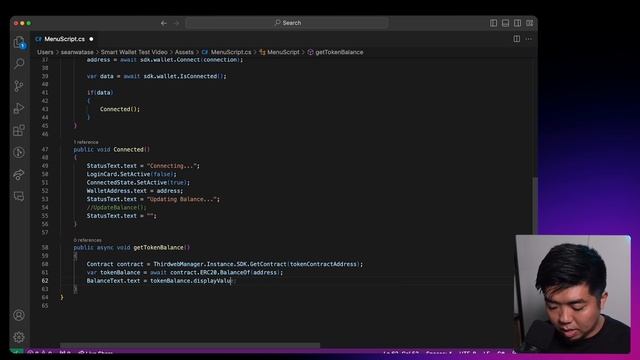Click 'Connected();' call on line 43

[x=120, y=109]
